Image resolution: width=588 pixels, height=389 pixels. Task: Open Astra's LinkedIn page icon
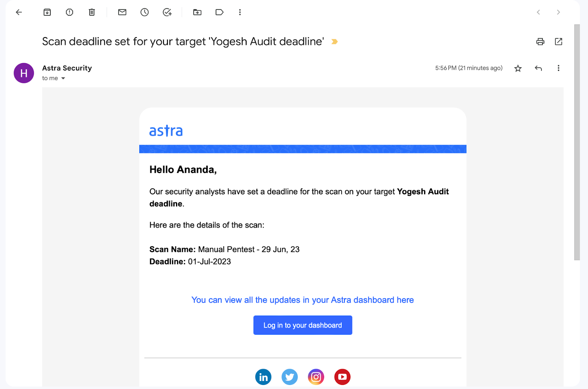[x=263, y=377]
